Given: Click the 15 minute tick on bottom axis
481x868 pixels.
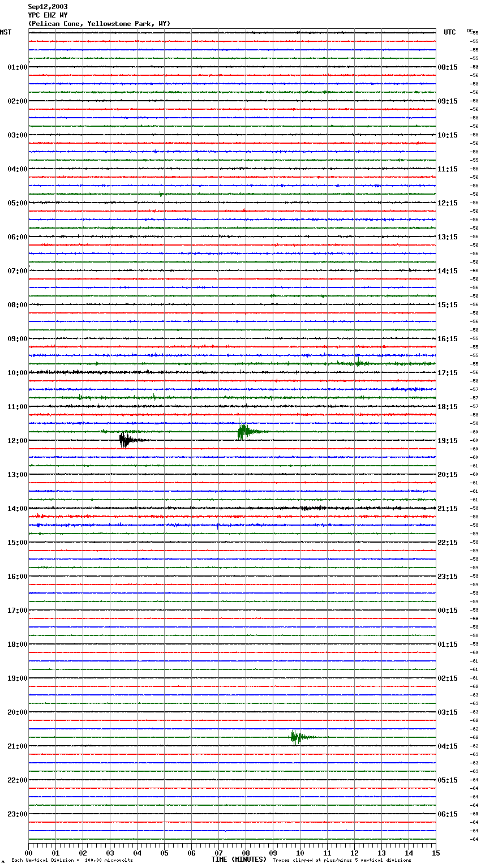Looking at the screenshot, I should pos(435,853).
